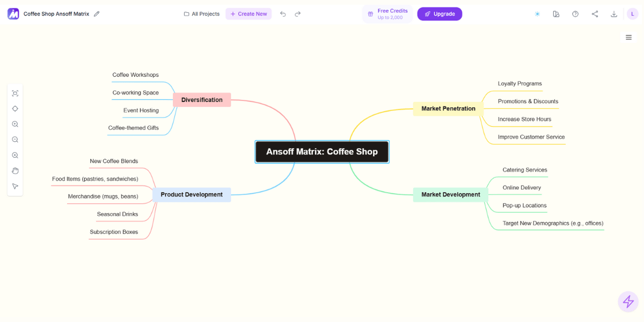Activate the Zoom Out tool
The image size is (644, 322).
pos(15,140)
